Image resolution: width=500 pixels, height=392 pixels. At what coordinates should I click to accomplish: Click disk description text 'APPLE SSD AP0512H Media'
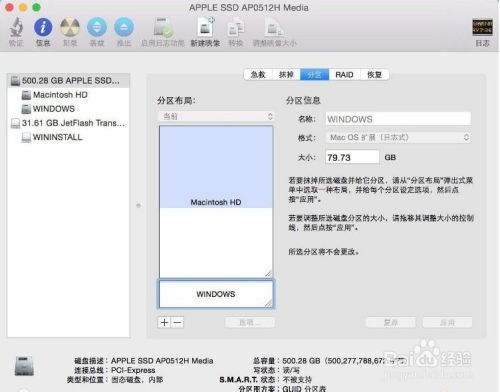click(x=162, y=361)
